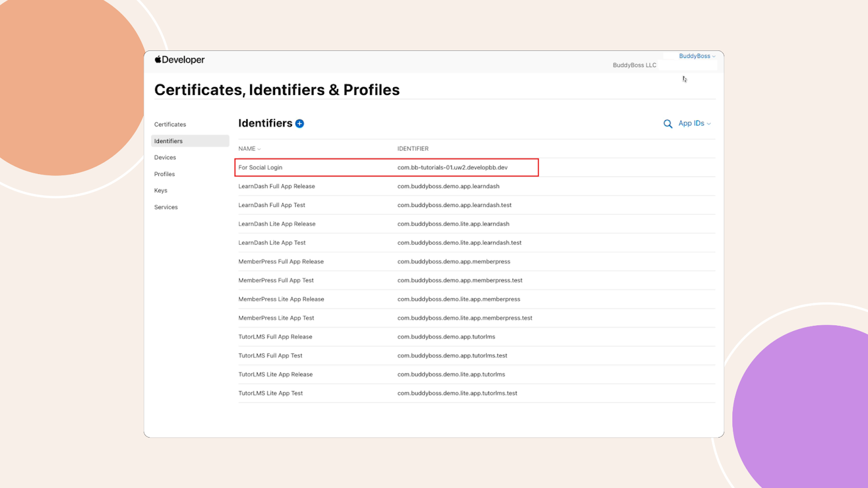The height and width of the screenshot is (488, 868).
Task: Click com.buddyboss.demo.app.memberpress identifier text
Action: pyautogui.click(x=454, y=262)
